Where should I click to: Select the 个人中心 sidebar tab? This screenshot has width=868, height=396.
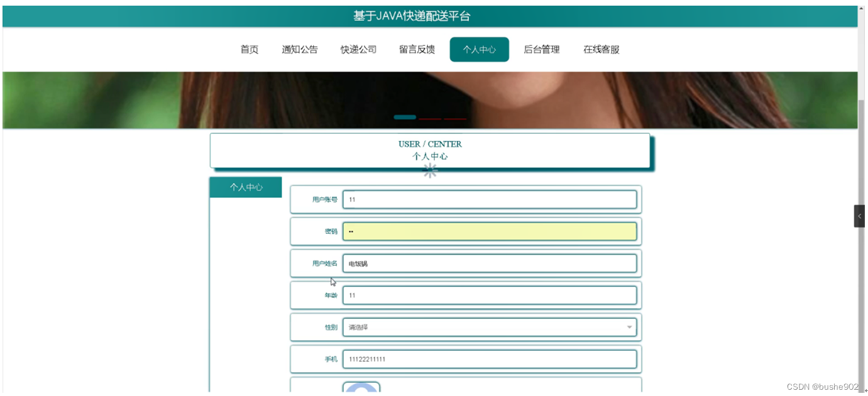point(245,187)
